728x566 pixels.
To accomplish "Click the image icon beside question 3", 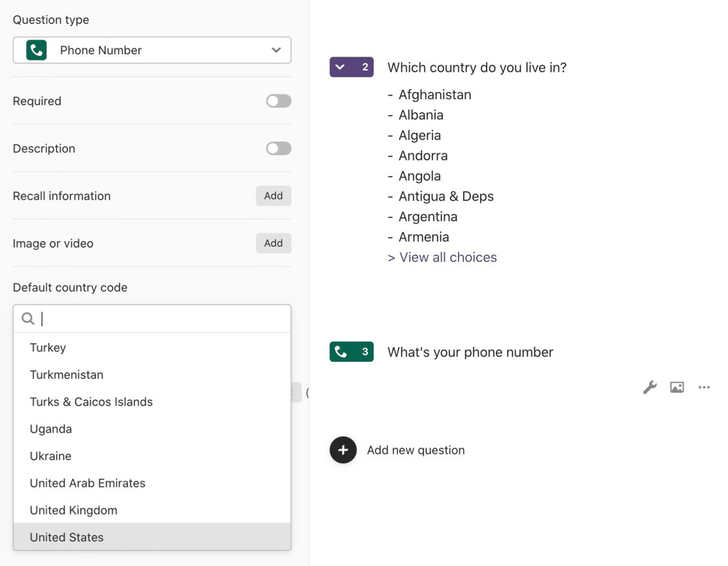I will [677, 387].
